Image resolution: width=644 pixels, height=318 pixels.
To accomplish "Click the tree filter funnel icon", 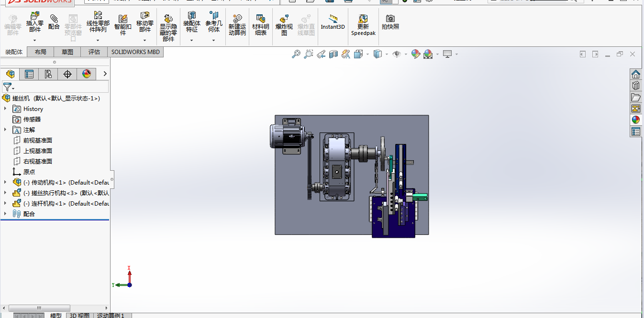I will pos(7,87).
